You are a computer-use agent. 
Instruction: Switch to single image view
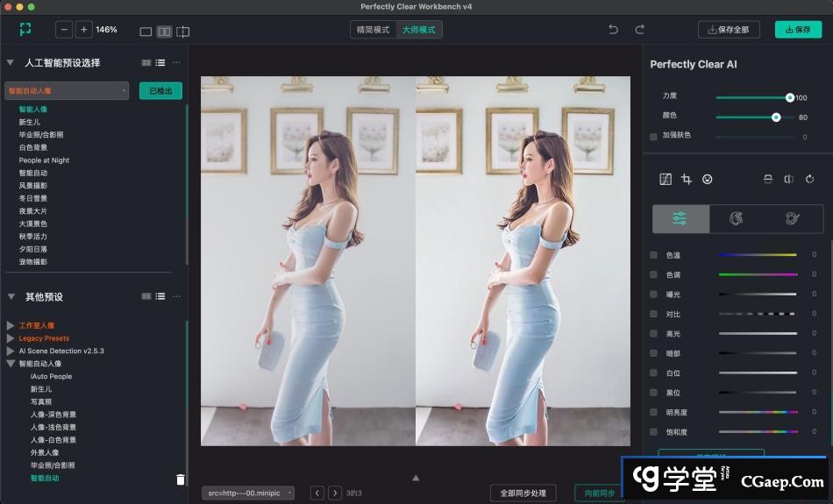coord(146,32)
